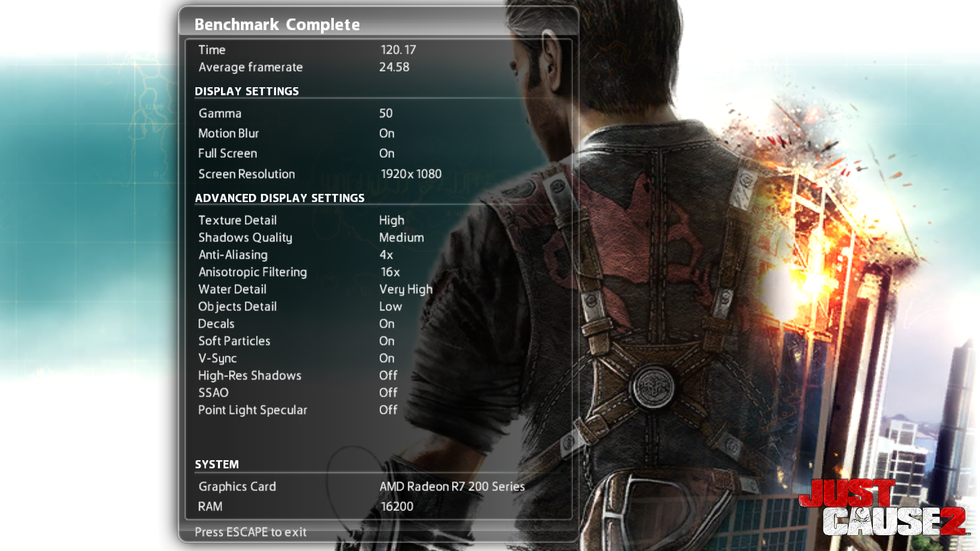Image resolution: width=980 pixels, height=551 pixels.
Task: Click the Texture Detail High value
Action: (x=391, y=220)
